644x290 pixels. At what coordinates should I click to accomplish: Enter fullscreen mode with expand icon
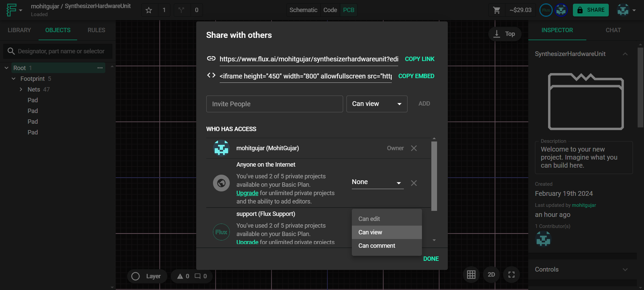[x=512, y=275]
